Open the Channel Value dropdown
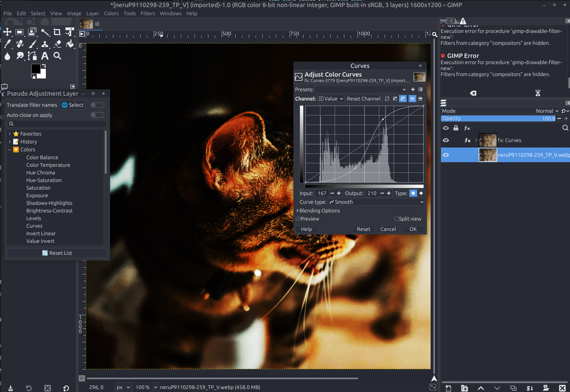This screenshot has width=570, height=392. [x=331, y=99]
